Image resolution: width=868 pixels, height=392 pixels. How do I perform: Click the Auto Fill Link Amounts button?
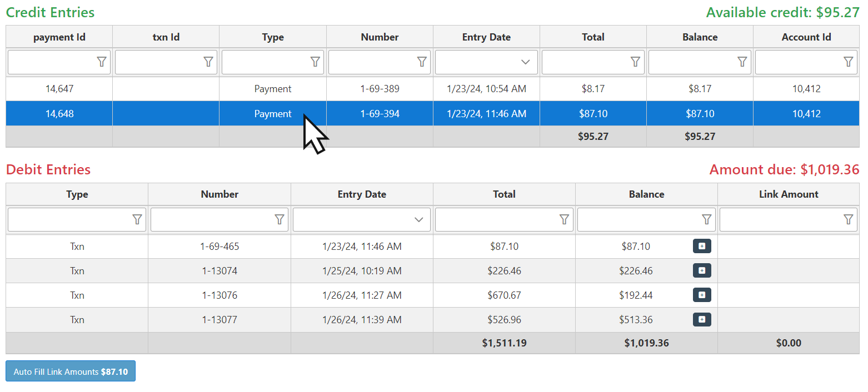(71, 371)
